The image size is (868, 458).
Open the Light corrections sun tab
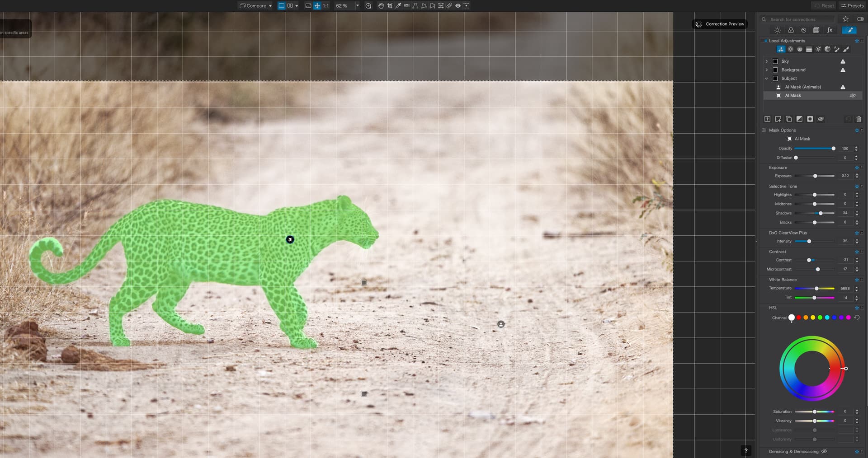(x=777, y=30)
